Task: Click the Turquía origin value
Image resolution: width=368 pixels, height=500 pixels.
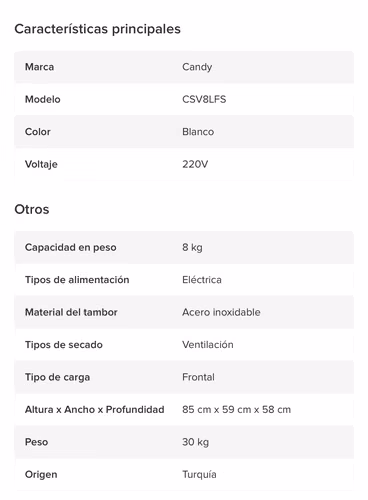Action: [x=199, y=474]
